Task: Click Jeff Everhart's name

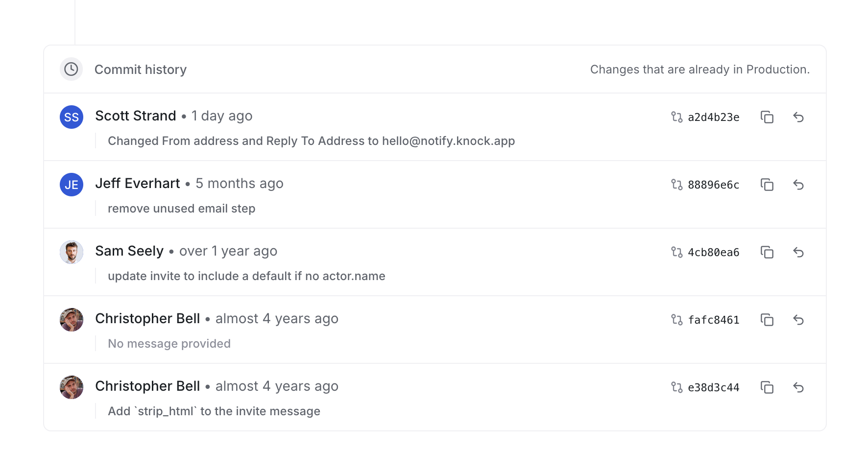Action: click(138, 183)
